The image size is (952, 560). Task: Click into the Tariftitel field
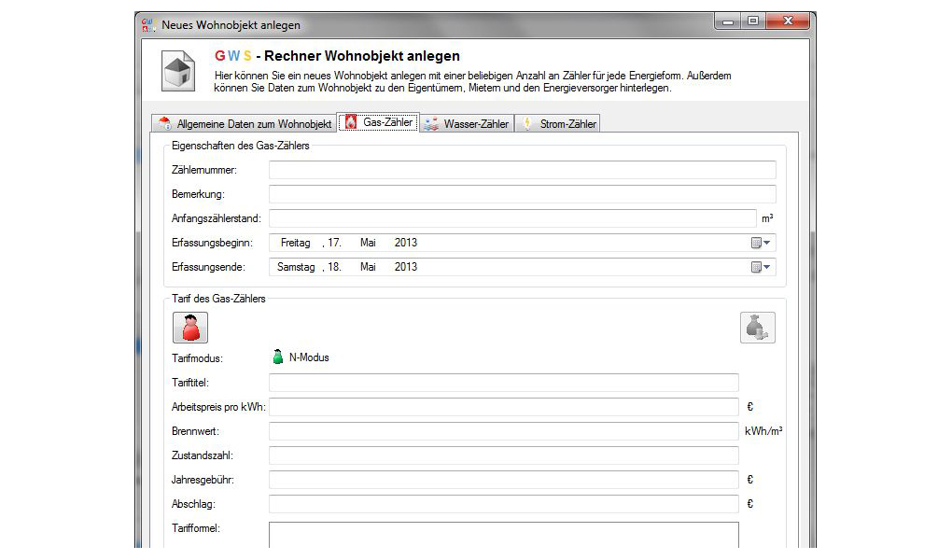[503, 383]
